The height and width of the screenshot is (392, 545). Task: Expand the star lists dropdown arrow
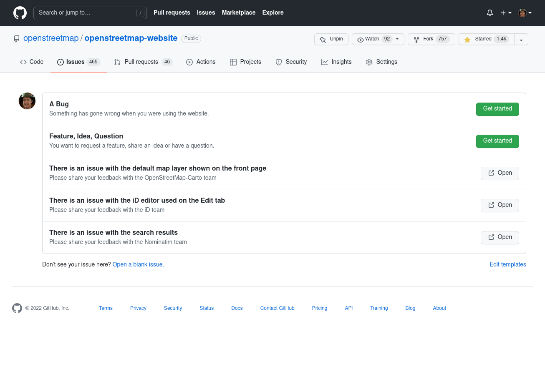point(521,39)
